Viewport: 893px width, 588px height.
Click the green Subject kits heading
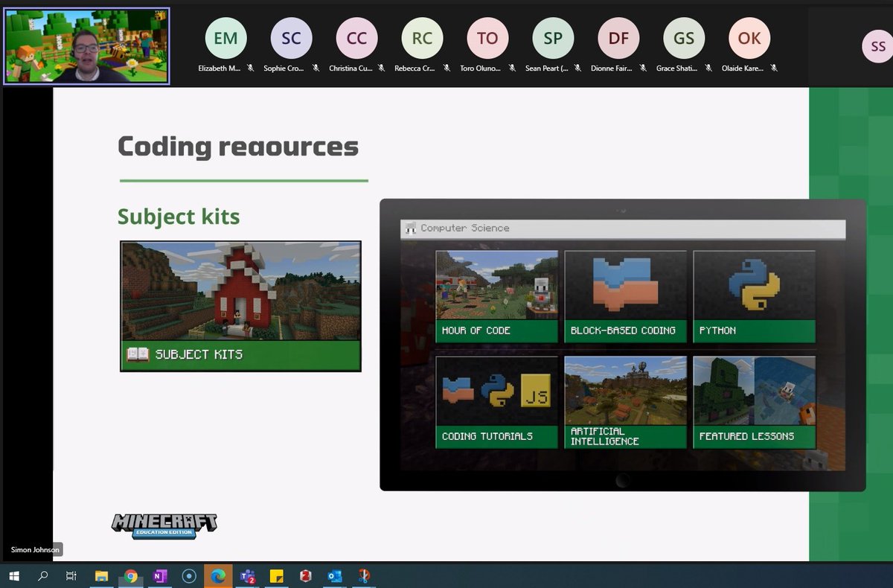click(179, 217)
